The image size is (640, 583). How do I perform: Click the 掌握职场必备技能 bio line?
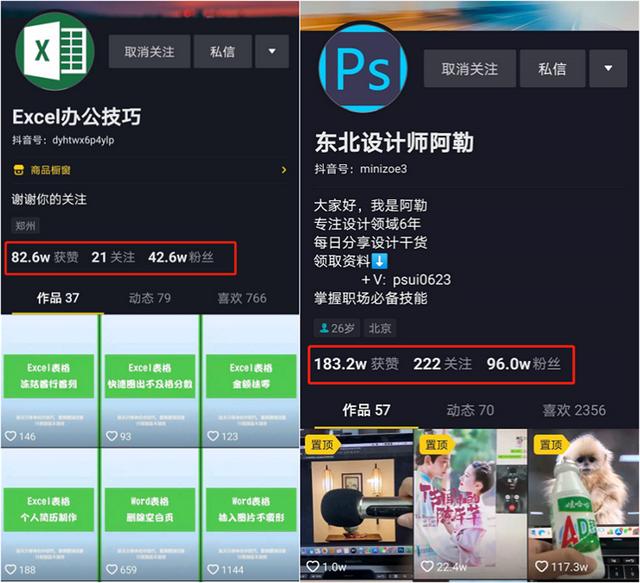371,298
